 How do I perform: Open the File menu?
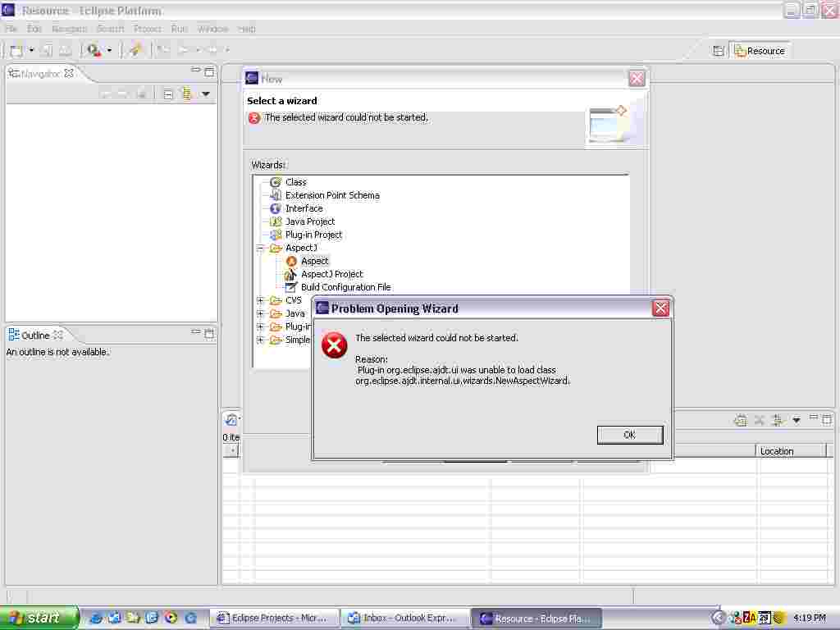(x=11, y=29)
